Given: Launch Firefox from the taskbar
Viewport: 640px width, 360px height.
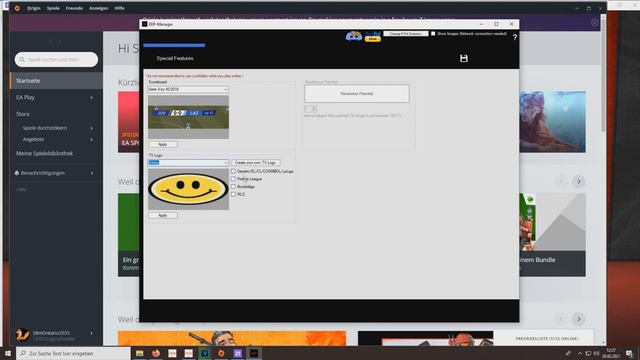Looking at the screenshot, I should click(156, 353).
